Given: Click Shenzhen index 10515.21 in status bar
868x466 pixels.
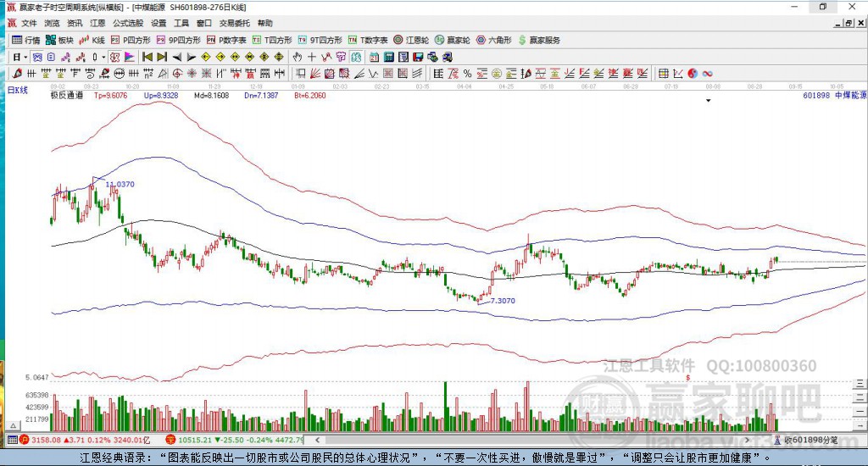Looking at the screenshot, I should (x=194, y=440).
